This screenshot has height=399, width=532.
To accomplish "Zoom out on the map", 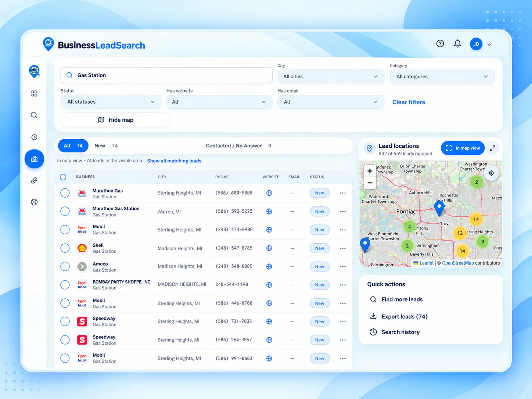I will click(x=370, y=183).
